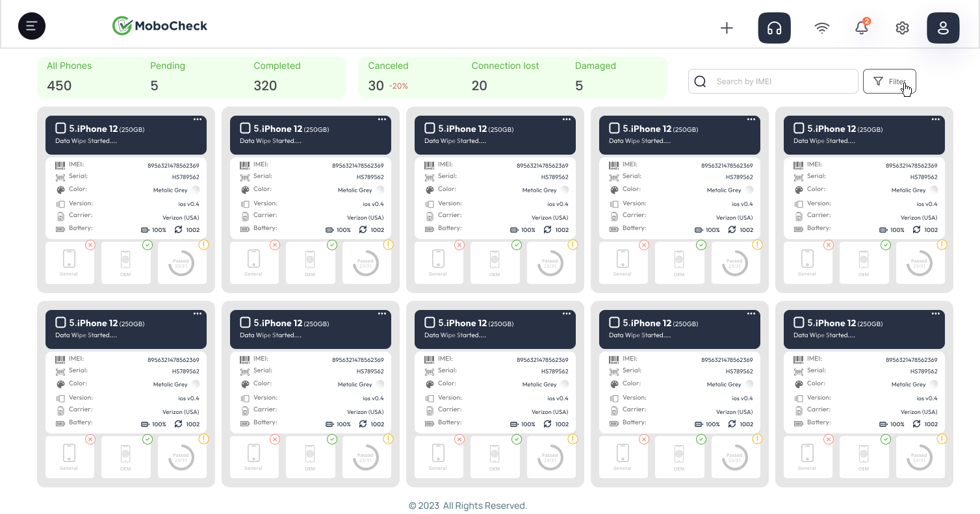Click the OEM tile on the bottom-right card
This screenshot has width=980, height=514.
tap(863, 457)
